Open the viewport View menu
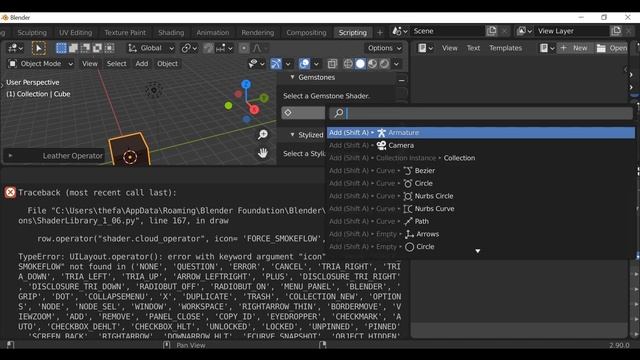Image resolution: width=640 pixels, height=360 pixels. click(x=90, y=64)
